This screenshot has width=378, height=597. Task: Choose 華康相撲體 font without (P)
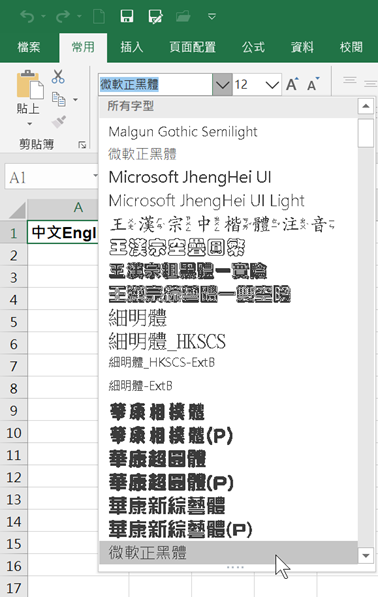click(x=228, y=412)
